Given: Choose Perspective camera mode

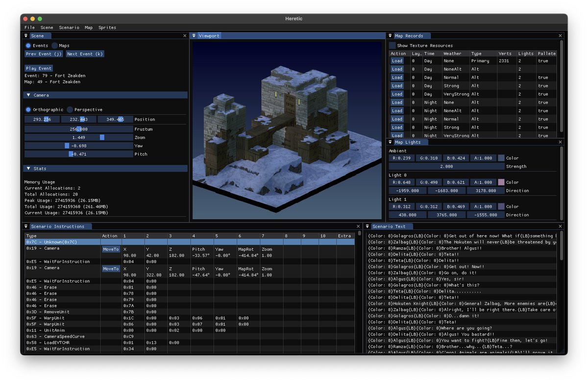Looking at the screenshot, I should [70, 110].
